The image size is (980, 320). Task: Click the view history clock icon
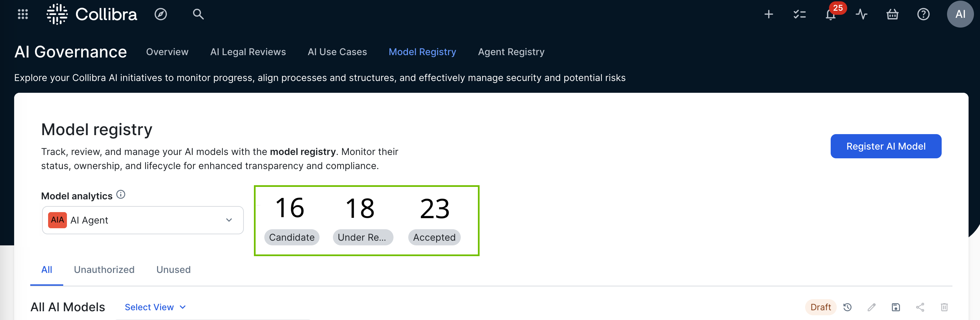[x=847, y=307]
